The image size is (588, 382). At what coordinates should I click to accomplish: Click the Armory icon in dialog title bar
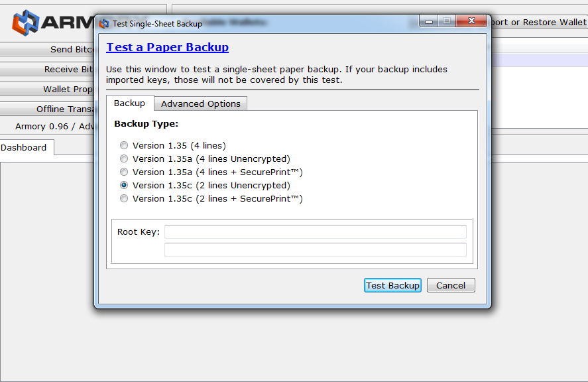(104, 24)
